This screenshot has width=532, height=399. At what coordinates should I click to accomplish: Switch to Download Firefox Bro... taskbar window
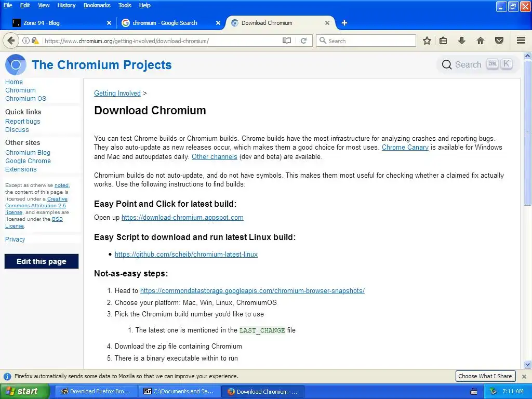click(x=96, y=392)
